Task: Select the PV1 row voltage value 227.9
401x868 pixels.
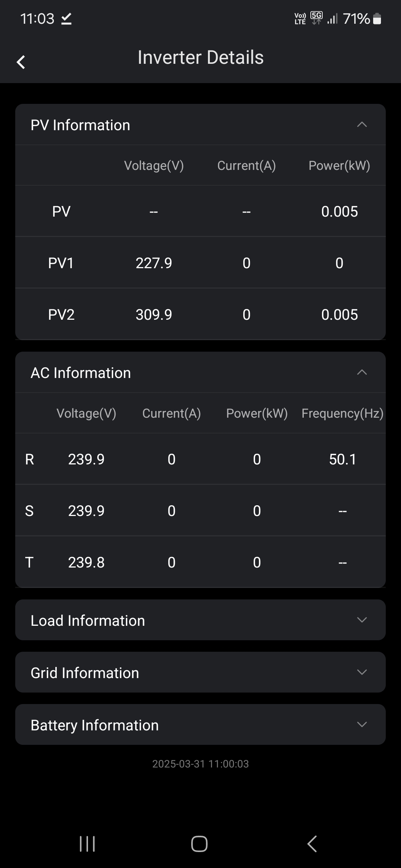Action: [154, 263]
